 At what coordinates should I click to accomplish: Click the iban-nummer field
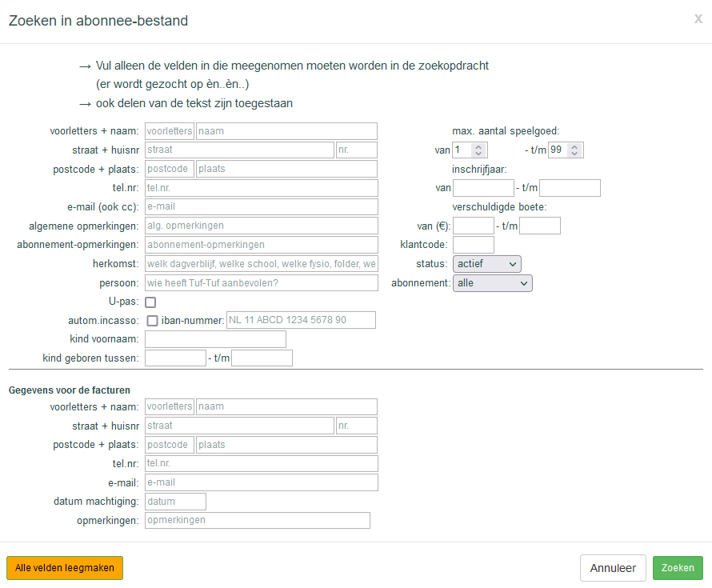301,320
